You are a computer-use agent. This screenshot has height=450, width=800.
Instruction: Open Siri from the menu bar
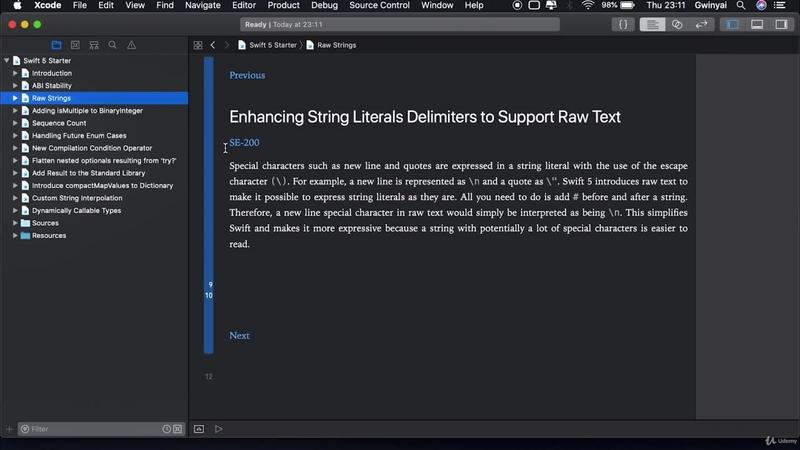[761, 5]
